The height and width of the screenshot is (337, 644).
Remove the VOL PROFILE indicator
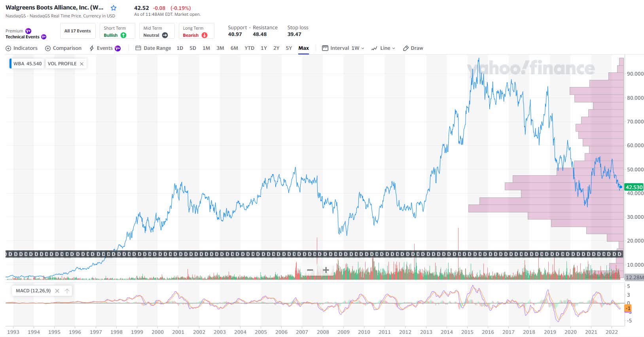pyautogui.click(x=81, y=64)
